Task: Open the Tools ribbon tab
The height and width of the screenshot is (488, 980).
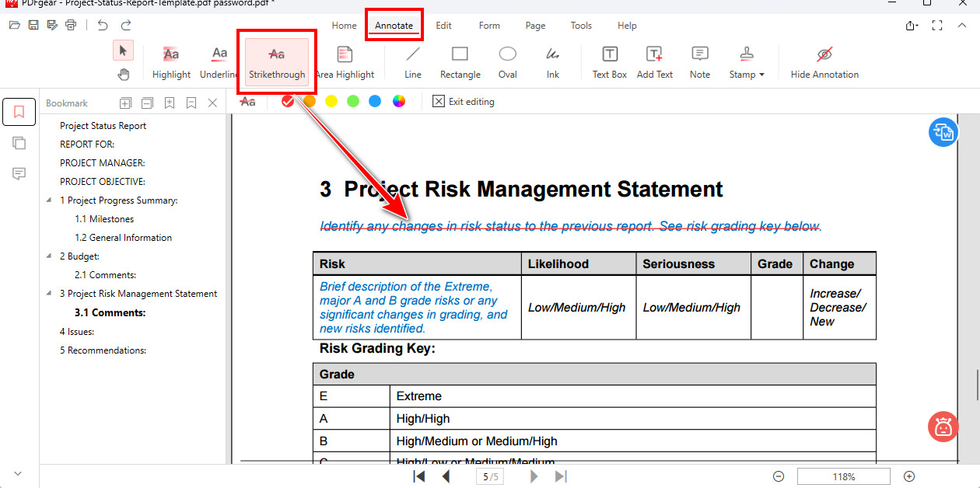Action: (581, 25)
